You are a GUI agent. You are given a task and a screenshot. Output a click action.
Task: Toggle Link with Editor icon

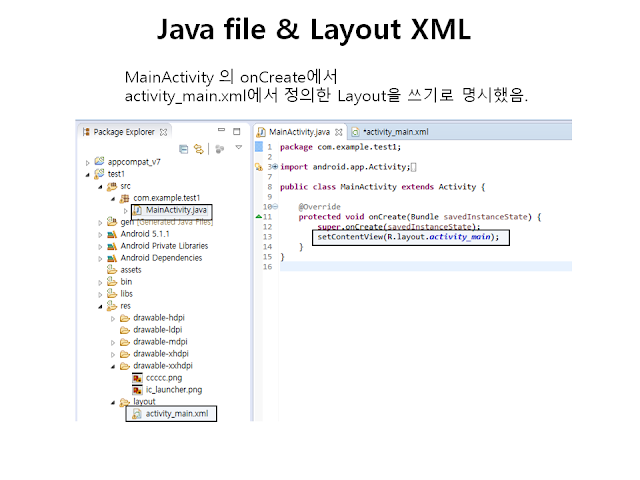(199, 149)
